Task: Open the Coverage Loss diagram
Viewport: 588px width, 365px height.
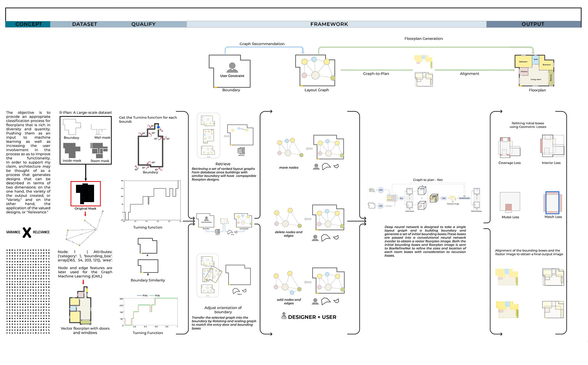Action: pyautogui.click(x=509, y=148)
